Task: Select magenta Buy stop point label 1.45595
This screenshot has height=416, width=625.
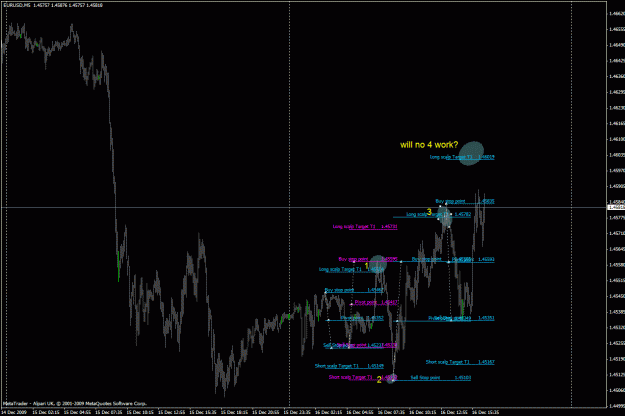Action: [368, 259]
